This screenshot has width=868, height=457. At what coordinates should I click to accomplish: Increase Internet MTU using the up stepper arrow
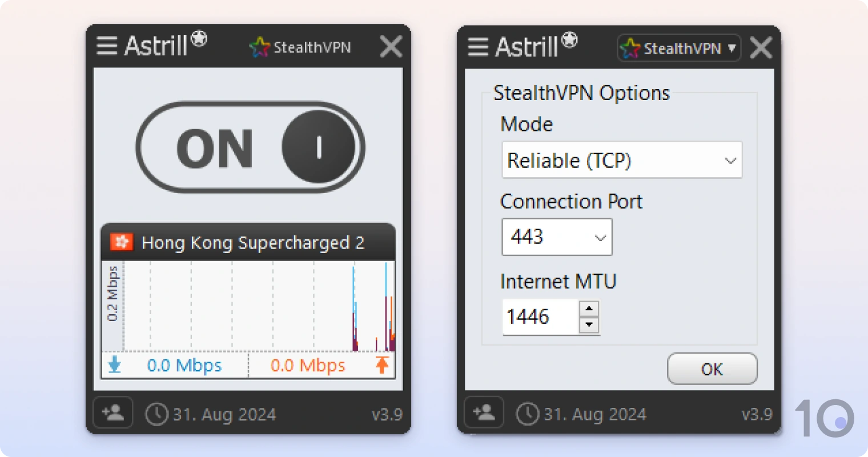pyautogui.click(x=589, y=310)
